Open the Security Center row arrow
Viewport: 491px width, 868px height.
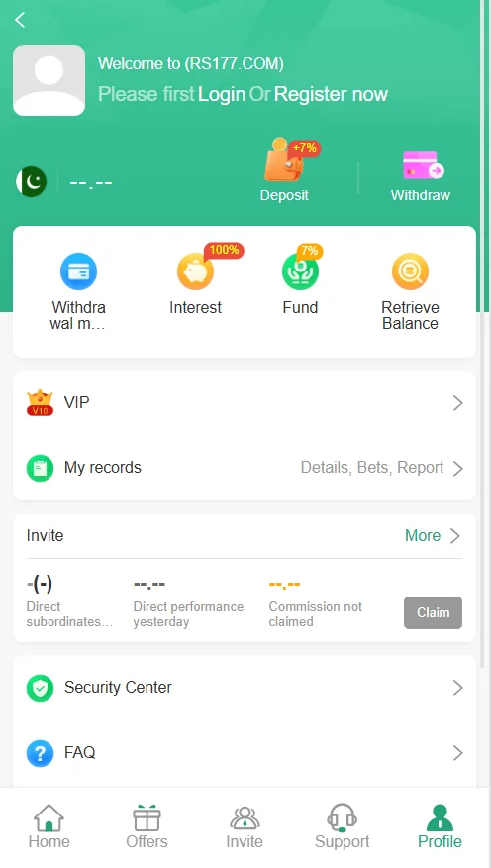(457, 688)
